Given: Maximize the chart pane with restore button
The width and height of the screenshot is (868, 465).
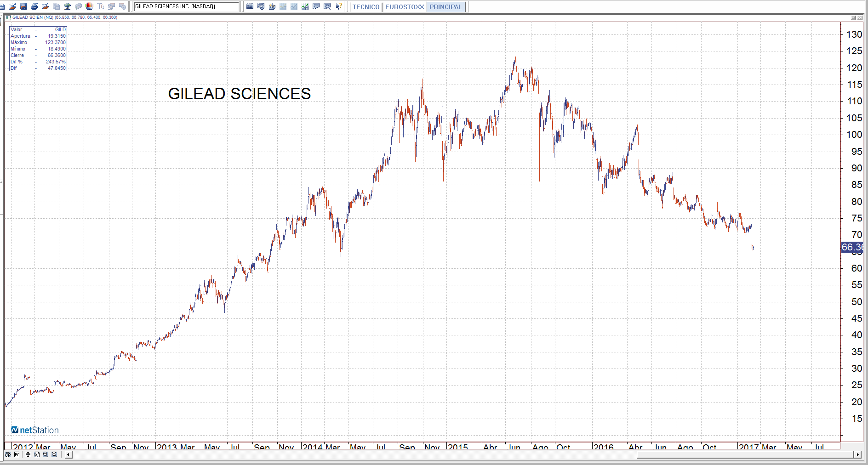Looking at the screenshot, I should coord(853,18).
